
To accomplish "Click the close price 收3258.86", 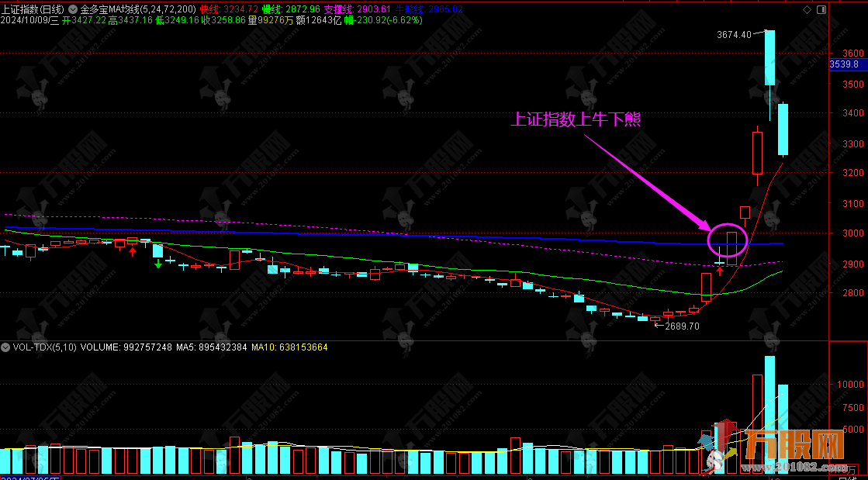I will pyautogui.click(x=223, y=20).
